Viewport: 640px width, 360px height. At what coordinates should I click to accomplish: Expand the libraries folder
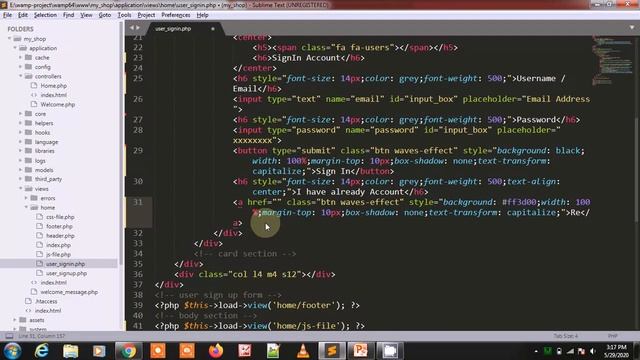[x=20, y=151]
